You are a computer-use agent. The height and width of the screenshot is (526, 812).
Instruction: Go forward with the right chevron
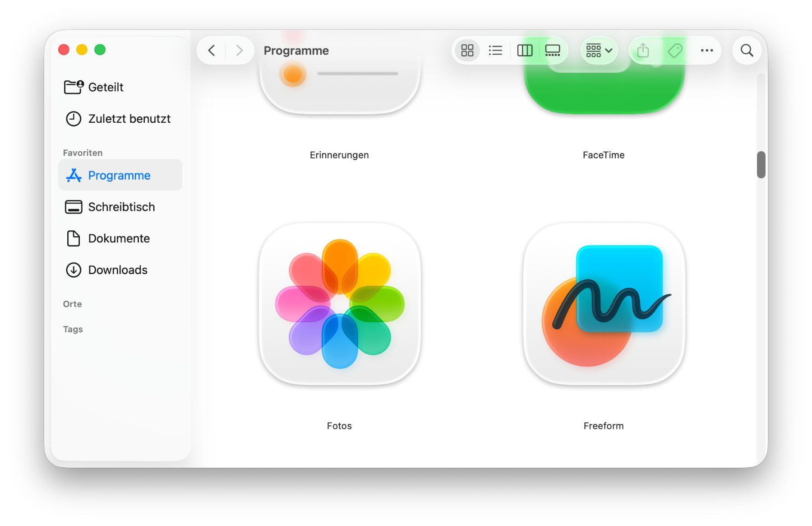[239, 51]
